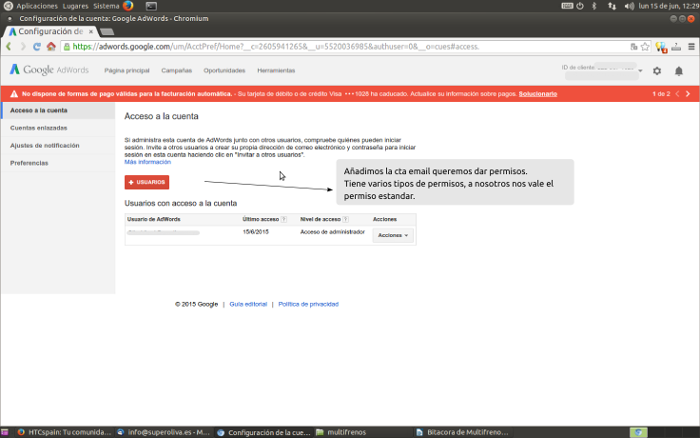Click the power indicator icon

tap(580, 6)
